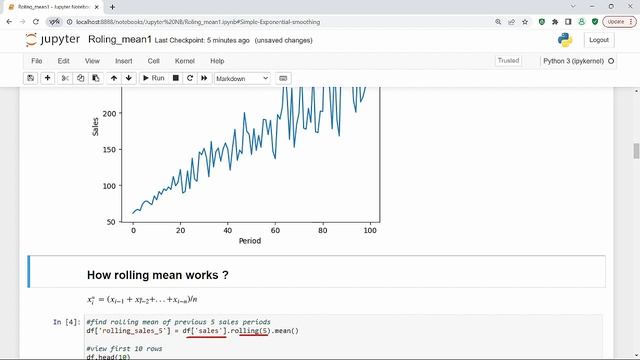Select the 'How rolling mean works ?' heading cell
The width and height of the screenshot is (640, 360).
[x=317, y=271]
